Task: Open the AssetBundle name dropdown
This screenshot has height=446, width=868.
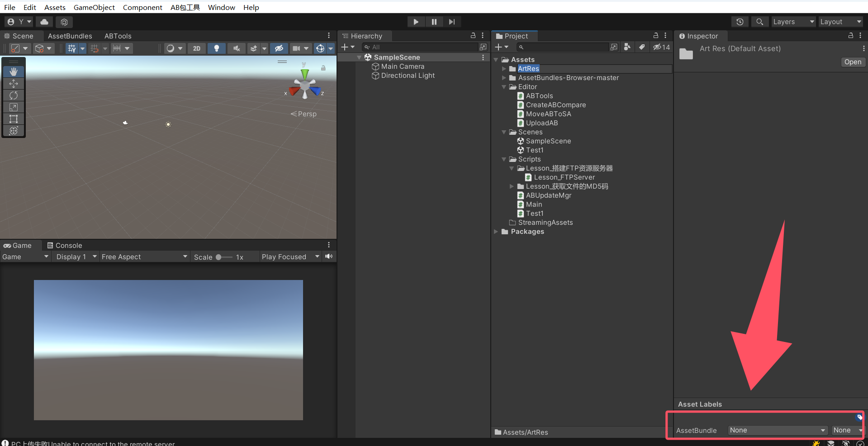Action: 777,430
